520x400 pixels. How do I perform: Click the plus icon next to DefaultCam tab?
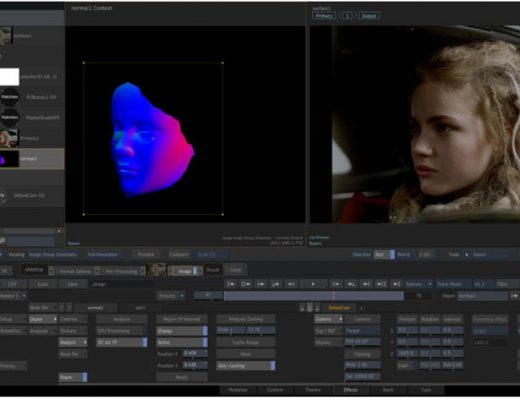361,308
